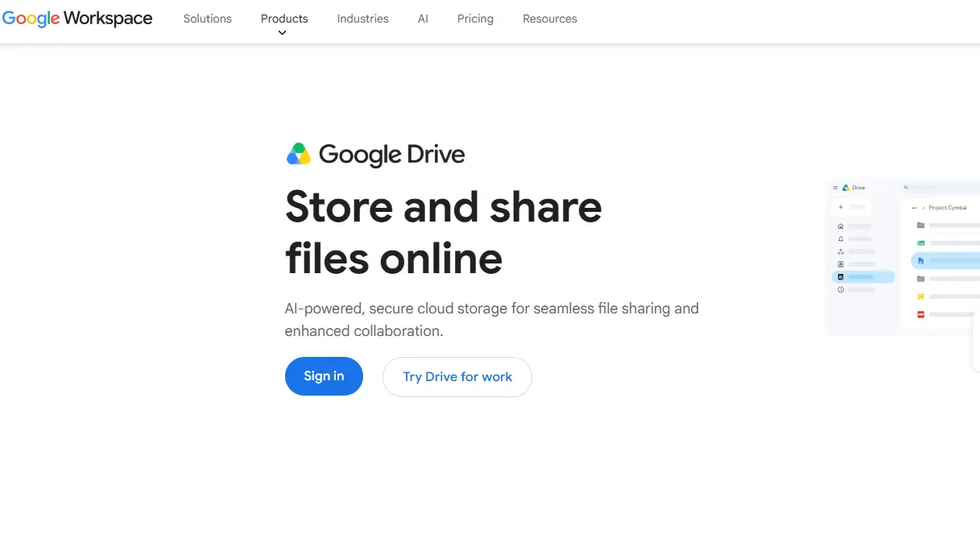
Task: Open the Solutions menu
Action: [x=207, y=19]
